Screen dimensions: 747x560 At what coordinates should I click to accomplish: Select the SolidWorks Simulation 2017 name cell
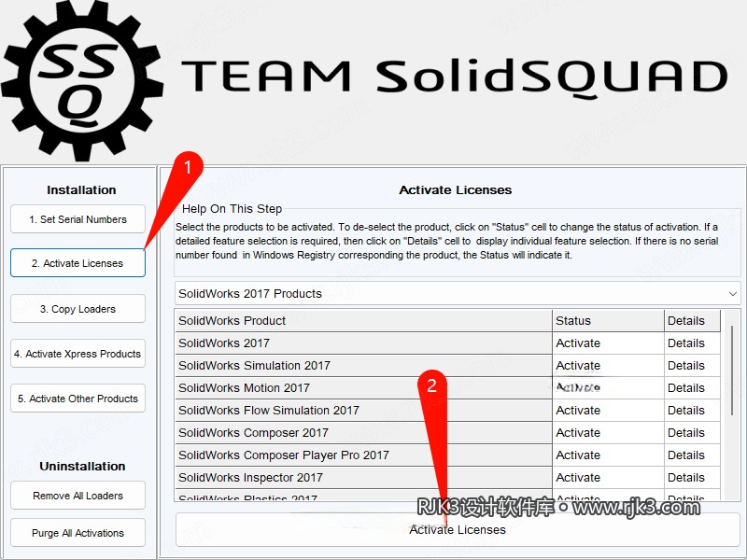click(363, 365)
